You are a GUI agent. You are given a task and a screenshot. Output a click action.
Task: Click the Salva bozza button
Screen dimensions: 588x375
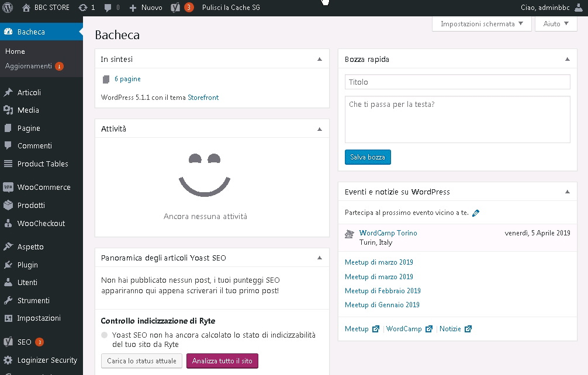coord(368,157)
